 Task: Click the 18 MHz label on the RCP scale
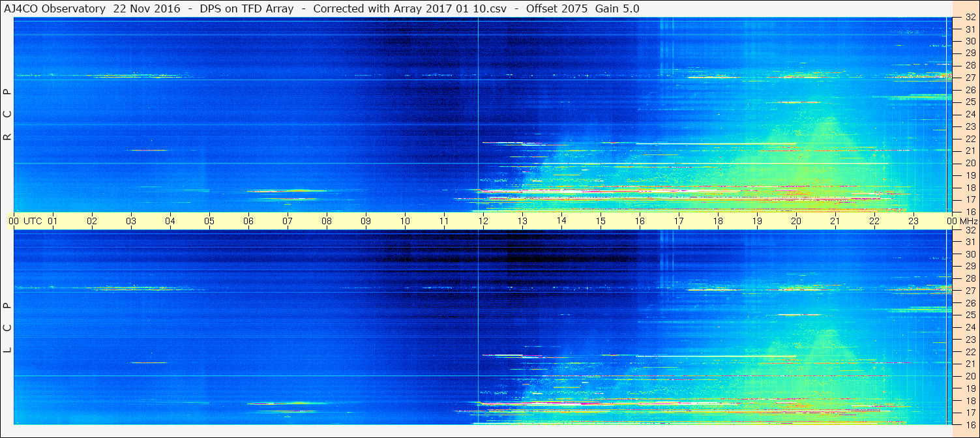[x=970, y=188]
